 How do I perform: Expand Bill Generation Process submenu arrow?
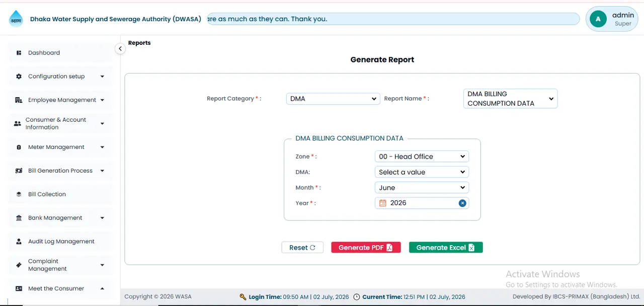coord(102,171)
